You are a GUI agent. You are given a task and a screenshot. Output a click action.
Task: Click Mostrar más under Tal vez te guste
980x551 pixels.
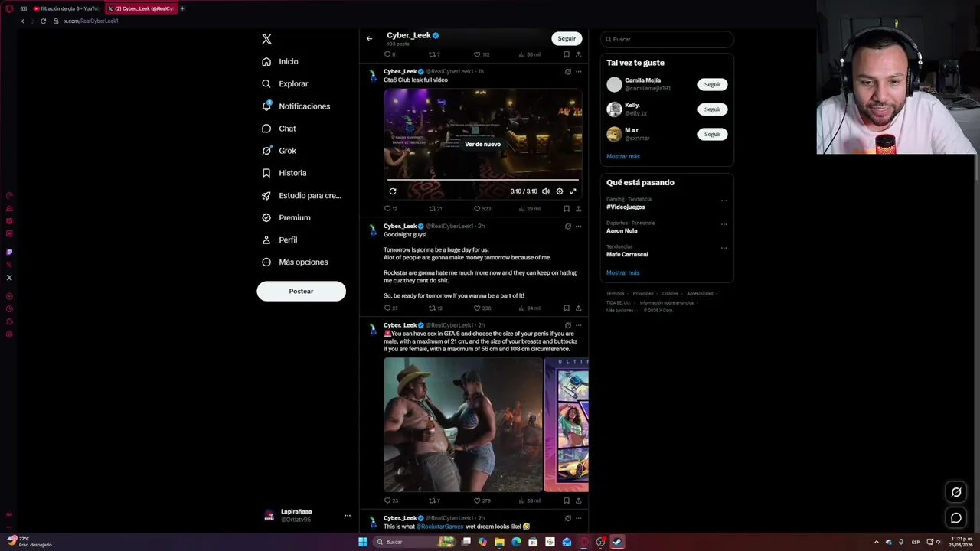[623, 156]
